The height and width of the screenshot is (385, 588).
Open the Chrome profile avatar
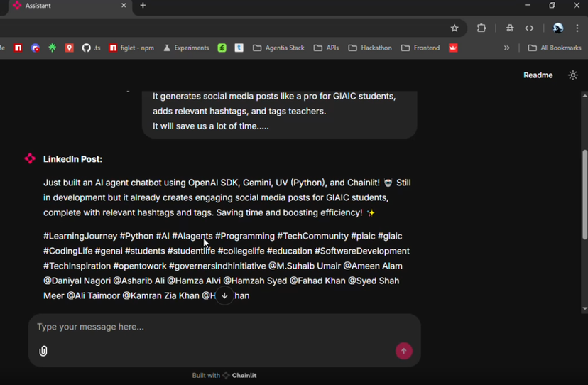[557, 28]
